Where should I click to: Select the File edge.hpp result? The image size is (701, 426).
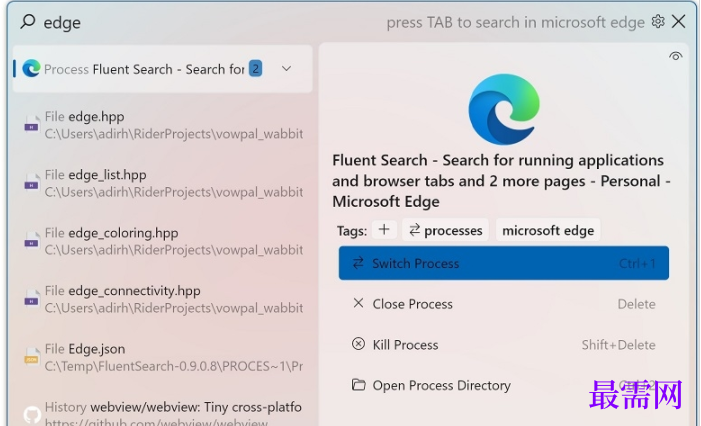(163, 125)
